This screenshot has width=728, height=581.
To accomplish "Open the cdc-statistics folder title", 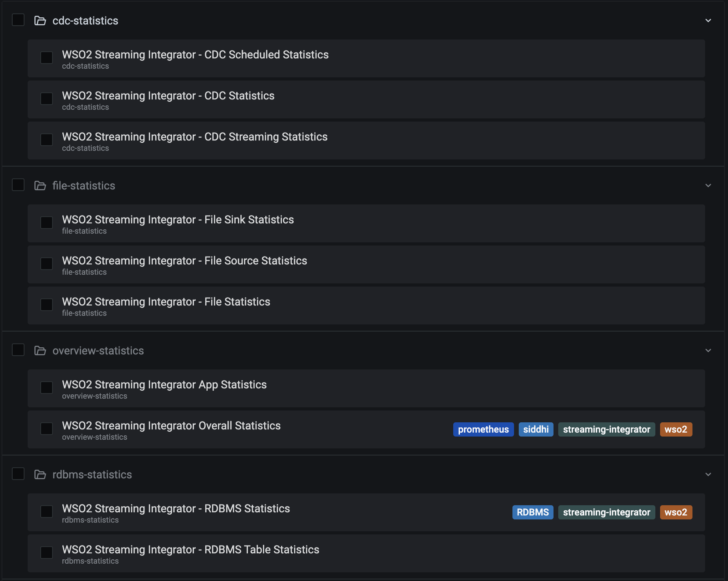I will [85, 21].
